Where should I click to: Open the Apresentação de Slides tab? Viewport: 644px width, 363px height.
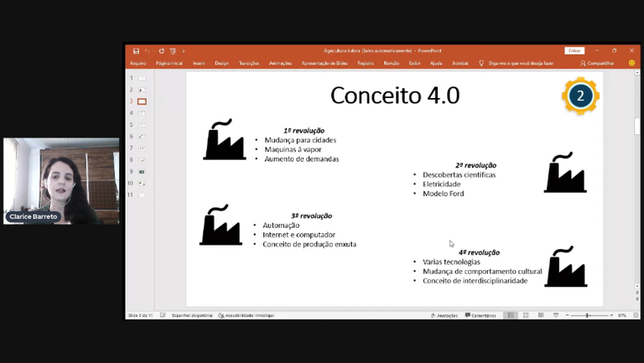coord(325,63)
